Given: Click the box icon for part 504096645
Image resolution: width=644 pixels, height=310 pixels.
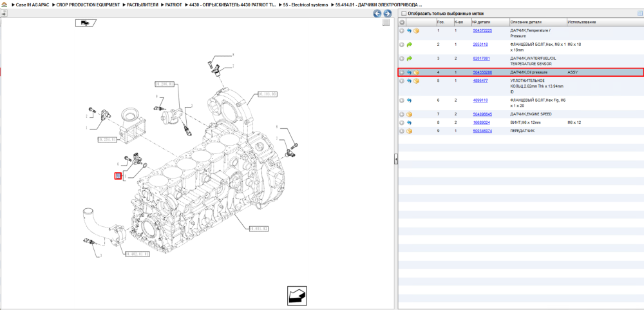Looking at the screenshot, I should tap(409, 114).
